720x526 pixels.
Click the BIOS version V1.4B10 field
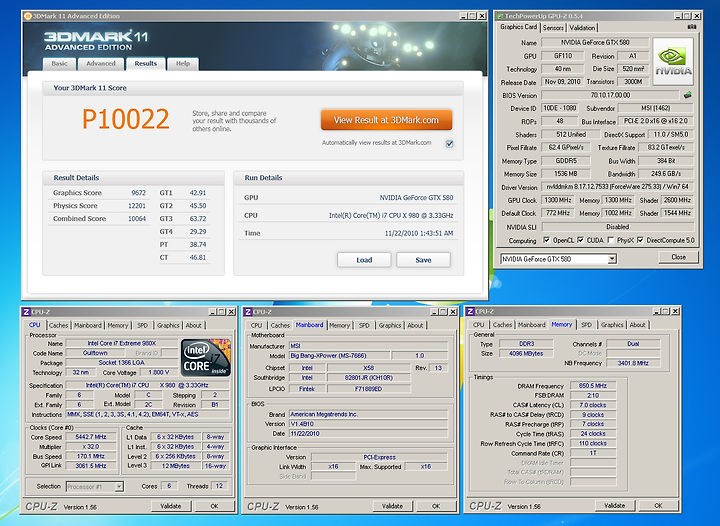pyautogui.click(x=368, y=424)
